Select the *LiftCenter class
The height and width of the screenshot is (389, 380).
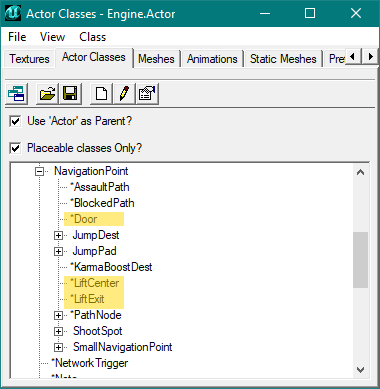tap(94, 283)
